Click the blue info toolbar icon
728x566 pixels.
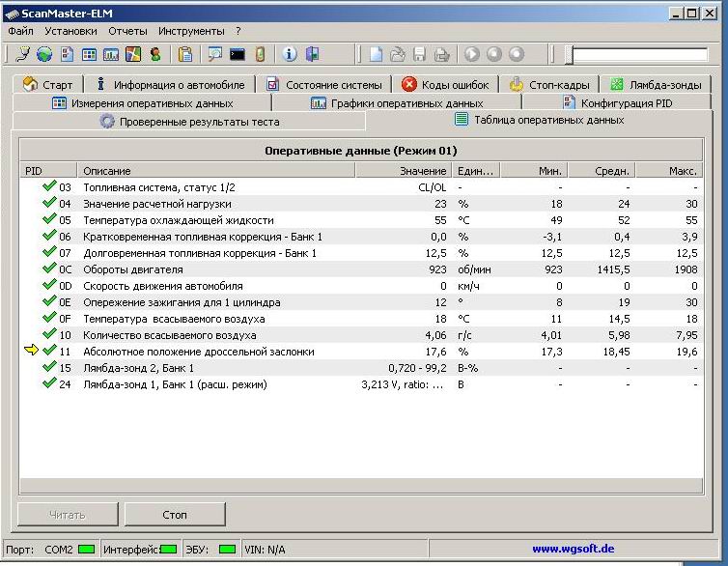(x=289, y=55)
